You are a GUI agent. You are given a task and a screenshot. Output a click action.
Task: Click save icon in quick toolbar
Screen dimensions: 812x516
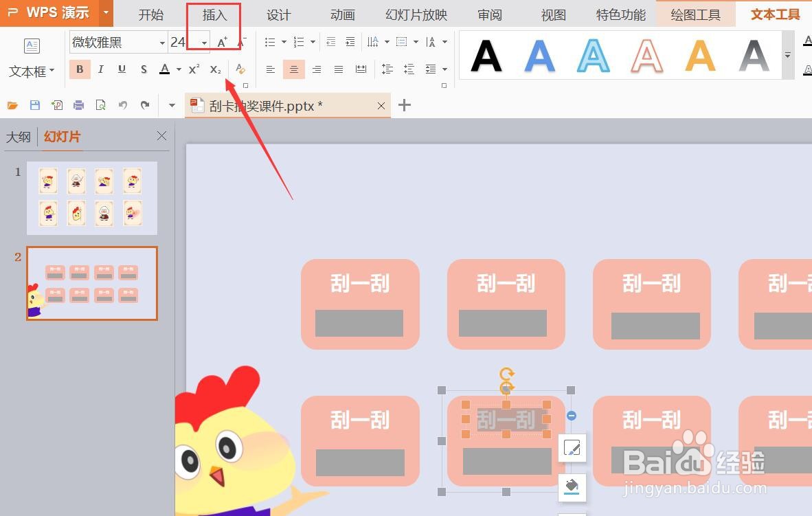[35, 106]
